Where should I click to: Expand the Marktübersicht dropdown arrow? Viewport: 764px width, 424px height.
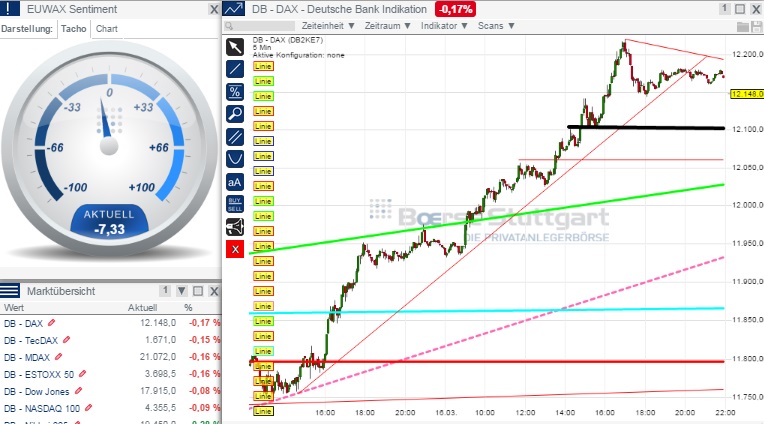[x=182, y=291]
